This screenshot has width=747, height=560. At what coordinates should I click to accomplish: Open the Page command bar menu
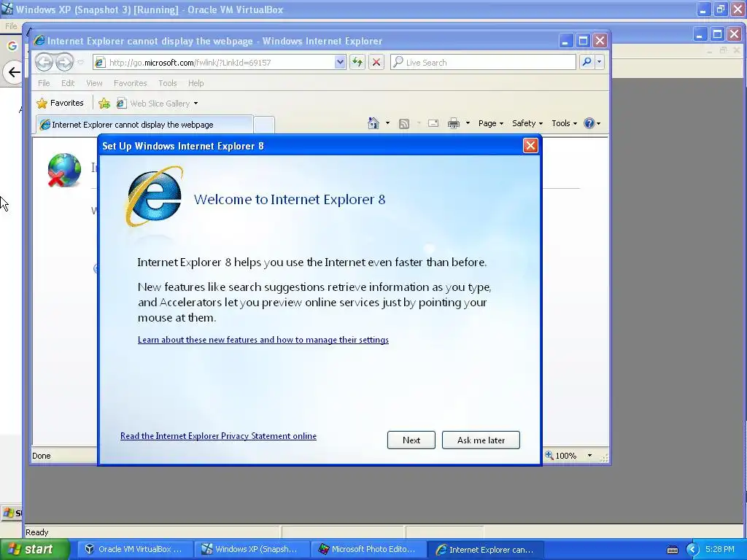coord(491,123)
